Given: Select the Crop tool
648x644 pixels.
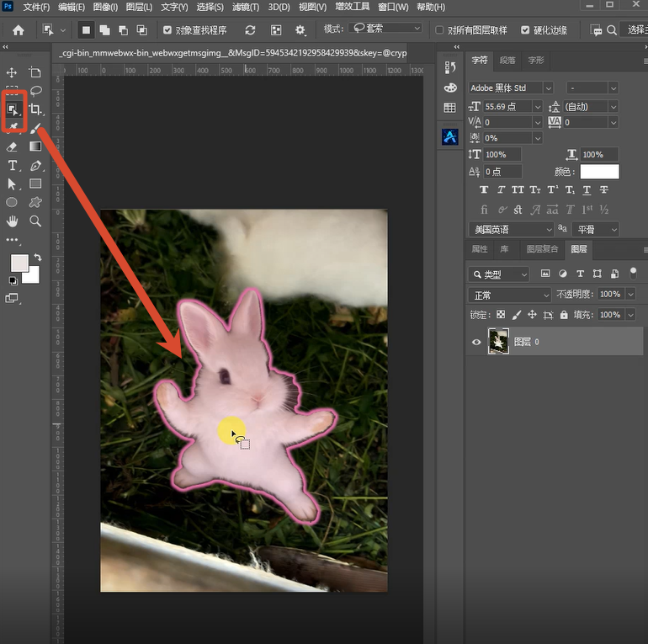Looking at the screenshot, I should [x=35, y=109].
